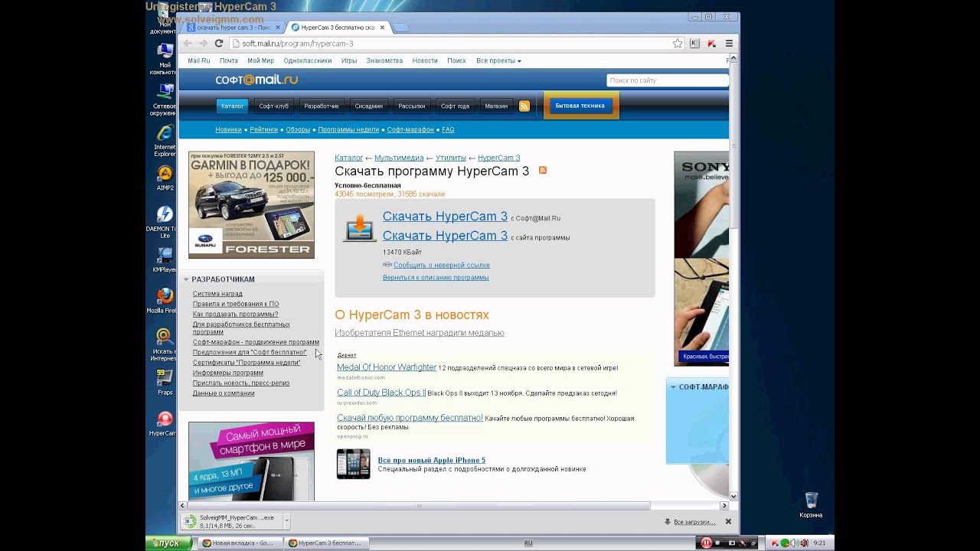Bookmark this page with the star icon
Screen dimensions: 980x551
coord(677,44)
